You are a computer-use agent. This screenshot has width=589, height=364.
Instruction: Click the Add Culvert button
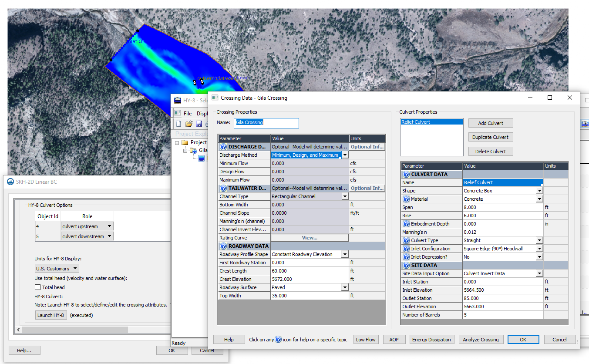click(x=491, y=123)
